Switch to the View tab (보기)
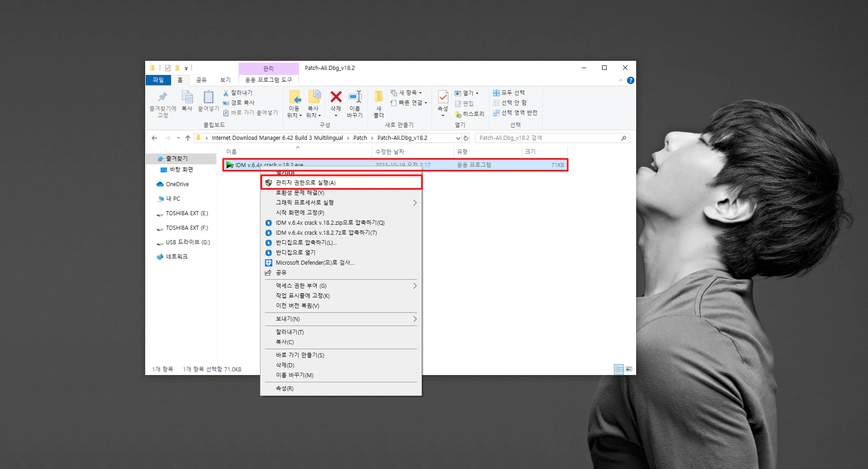The image size is (868, 469). (x=226, y=80)
